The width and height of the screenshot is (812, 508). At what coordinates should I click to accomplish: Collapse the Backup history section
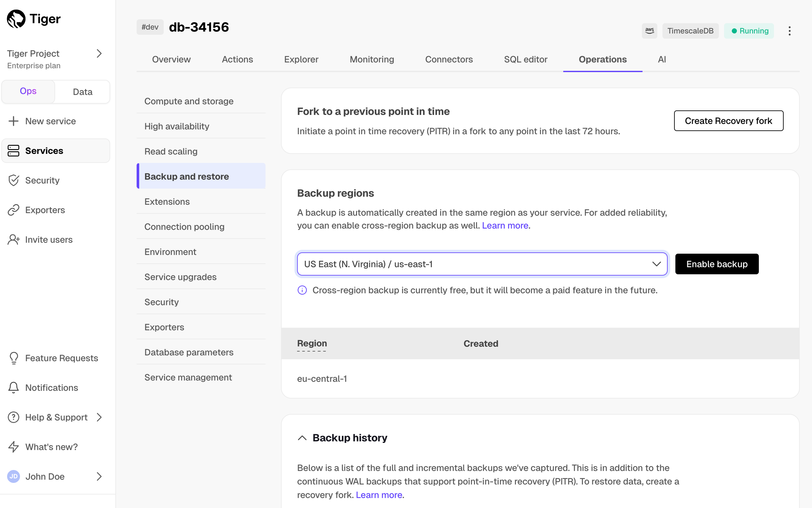coord(302,438)
